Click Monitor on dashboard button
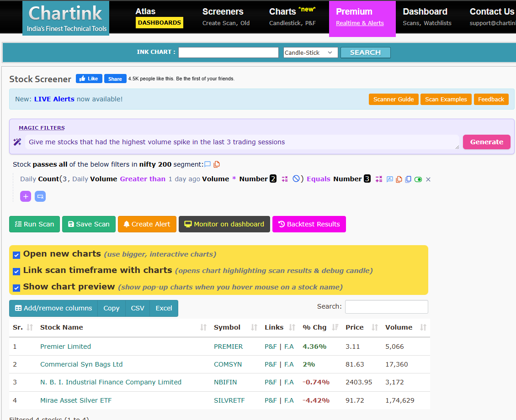516x420 pixels. pyautogui.click(x=224, y=224)
